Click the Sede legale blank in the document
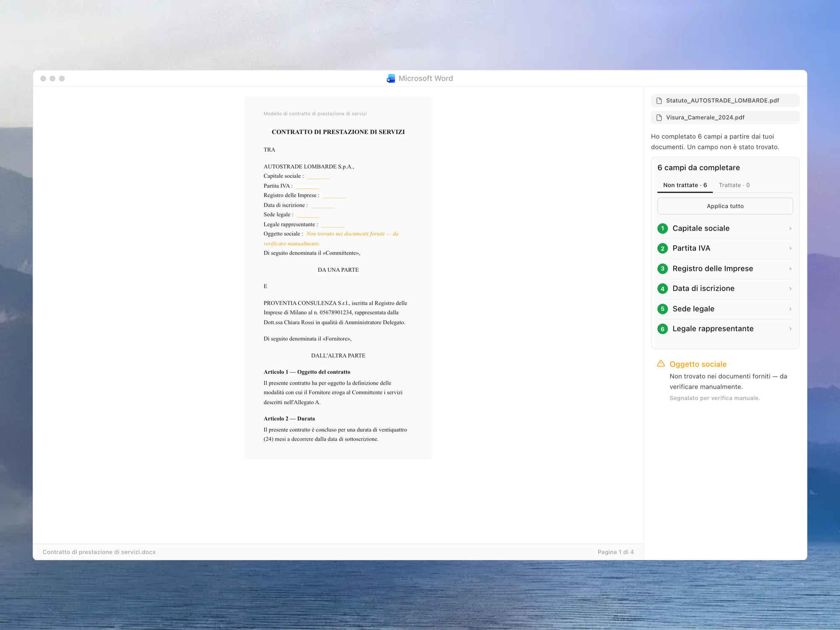Viewport: 840px width, 630px height. point(308,215)
